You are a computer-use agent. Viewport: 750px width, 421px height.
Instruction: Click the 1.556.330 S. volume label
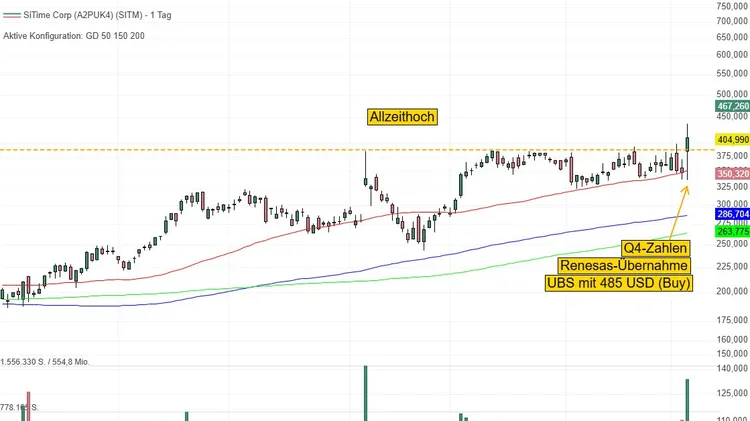coord(45,360)
